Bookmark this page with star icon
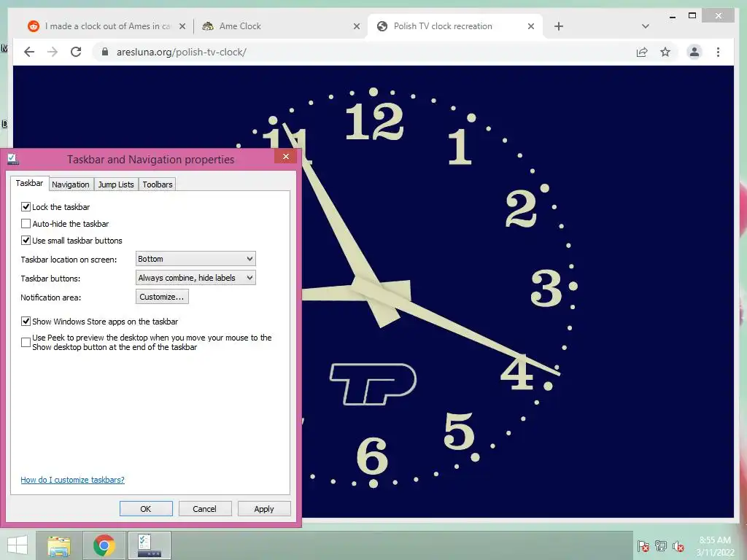 (x=665, y=52)
